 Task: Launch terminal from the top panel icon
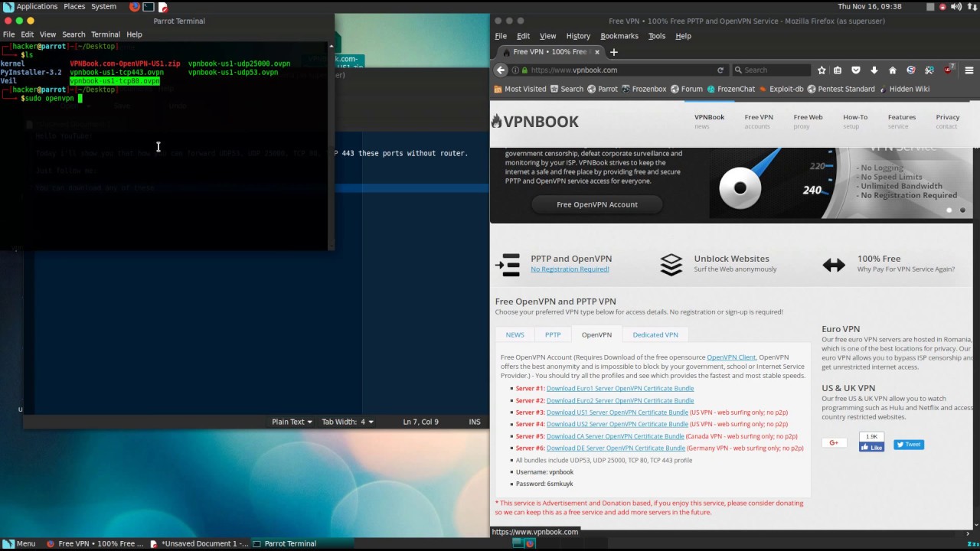149,6
